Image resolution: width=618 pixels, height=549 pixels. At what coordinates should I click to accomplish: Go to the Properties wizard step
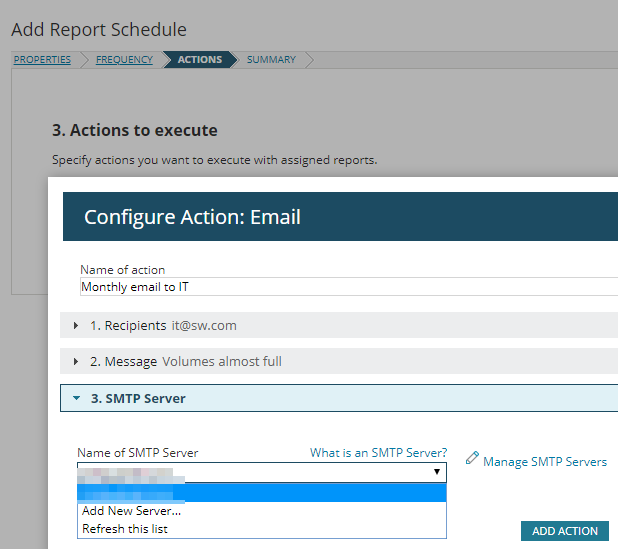tap(42, 60)
